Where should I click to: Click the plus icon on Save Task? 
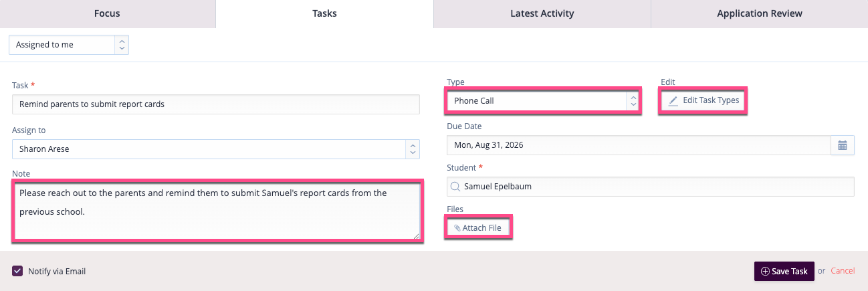pyautogui.click(x=765, y=272)
